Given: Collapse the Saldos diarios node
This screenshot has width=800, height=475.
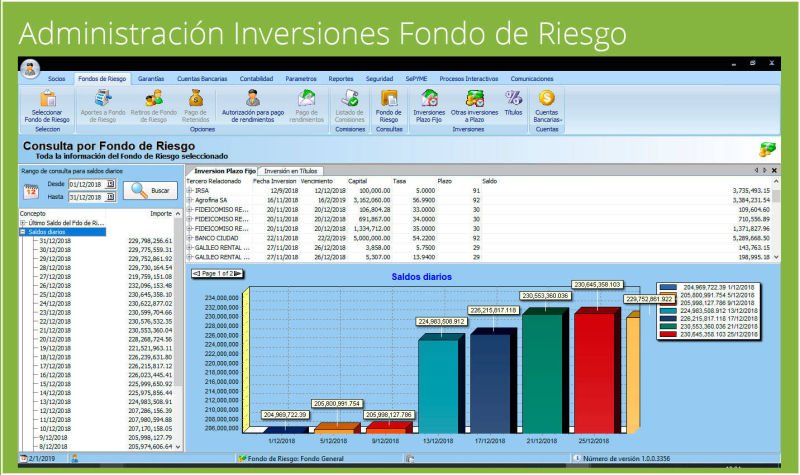Looking at the screenshot, I should (x=23, y=232).
